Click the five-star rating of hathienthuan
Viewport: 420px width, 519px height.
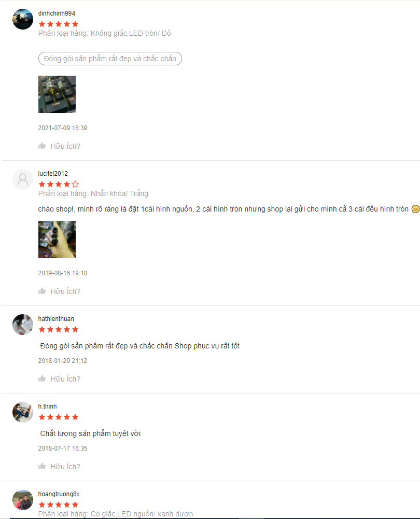[x=59, y=329]
